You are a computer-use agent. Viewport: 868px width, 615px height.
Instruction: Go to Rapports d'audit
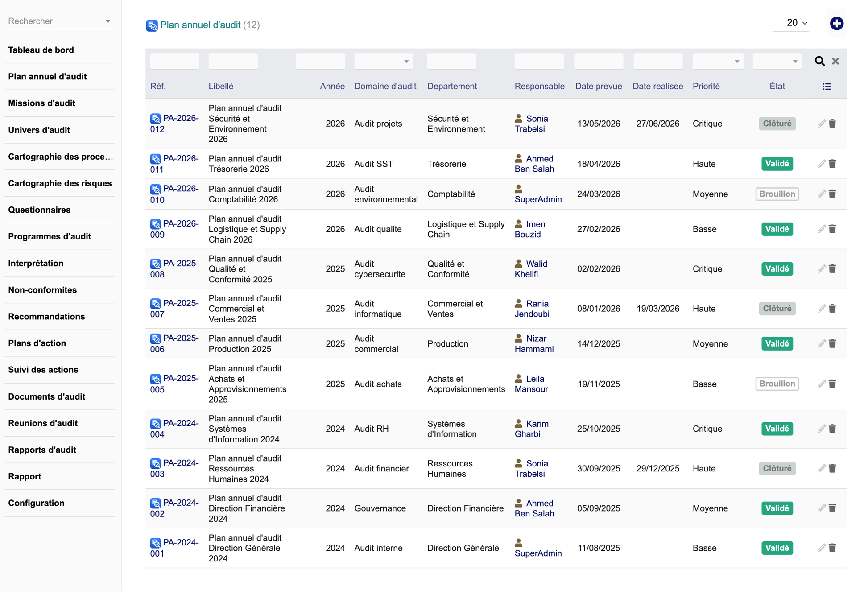(x=42, y=450)
